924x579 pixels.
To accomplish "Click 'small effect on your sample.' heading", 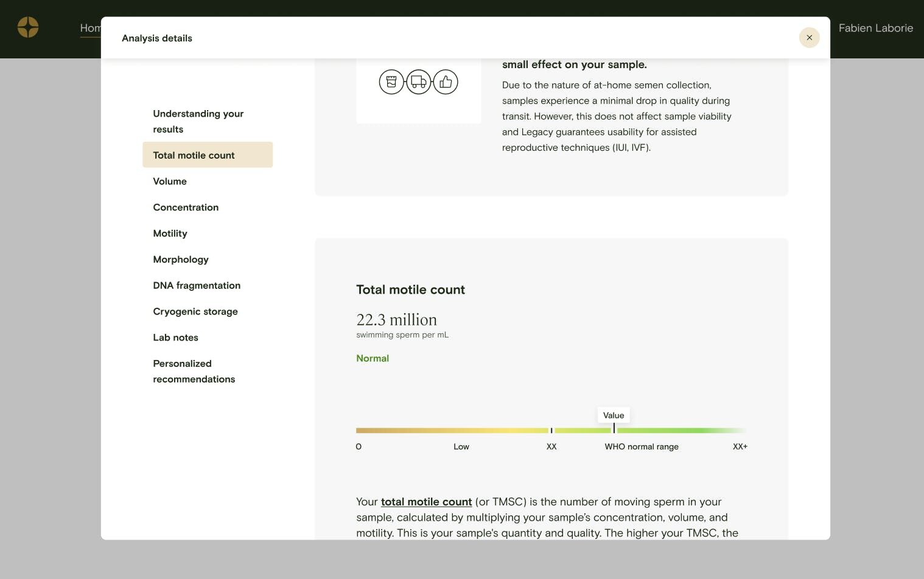I will click(575, 64).
